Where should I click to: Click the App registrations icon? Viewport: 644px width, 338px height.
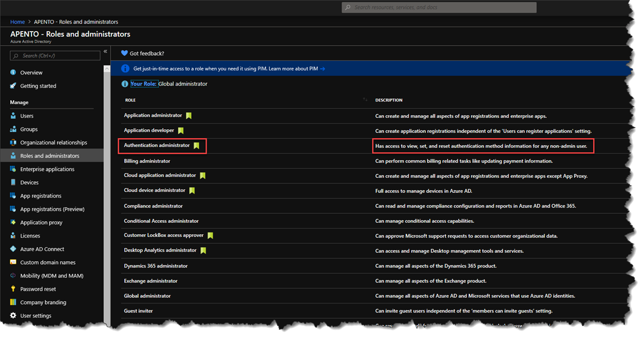13,195
